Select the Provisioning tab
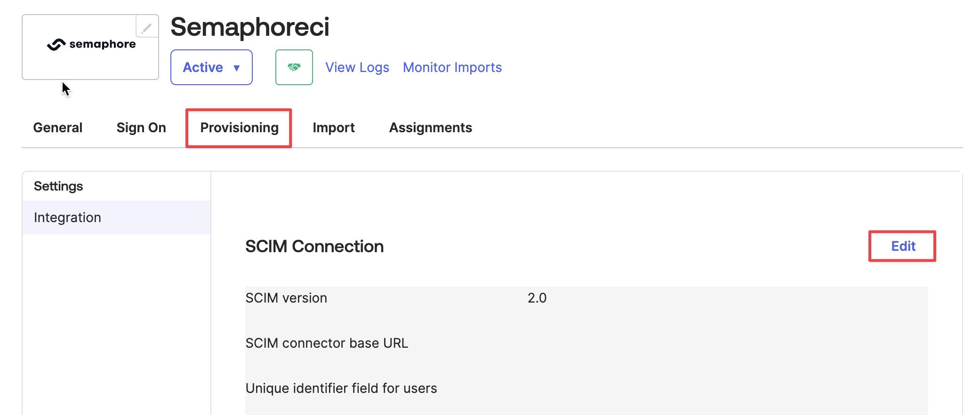 [x=239, y=128]
